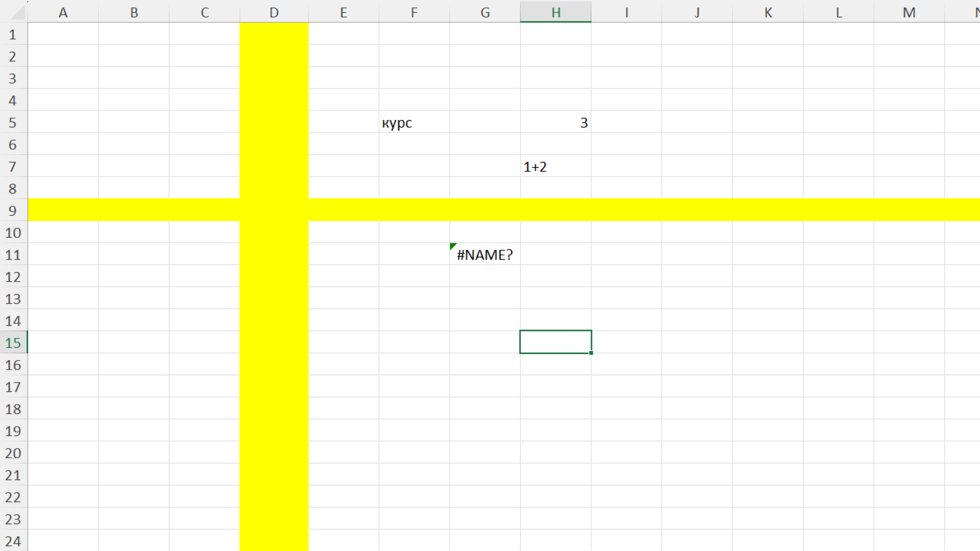Image resolution: width=980 pixels, height=551 pixels.
Task: Select yellow cell in row 9 under column K
Action: [768, 211]
